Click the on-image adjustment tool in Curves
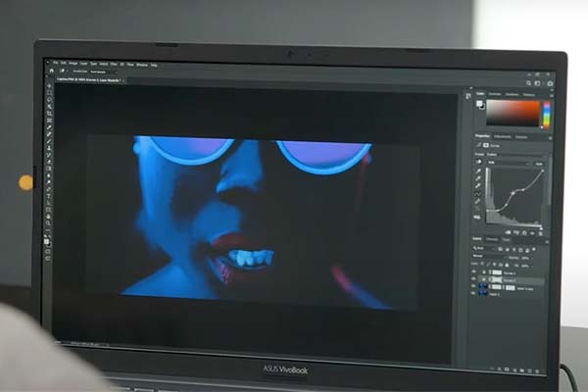Screen dimensions: 588x392 point(479,162)
